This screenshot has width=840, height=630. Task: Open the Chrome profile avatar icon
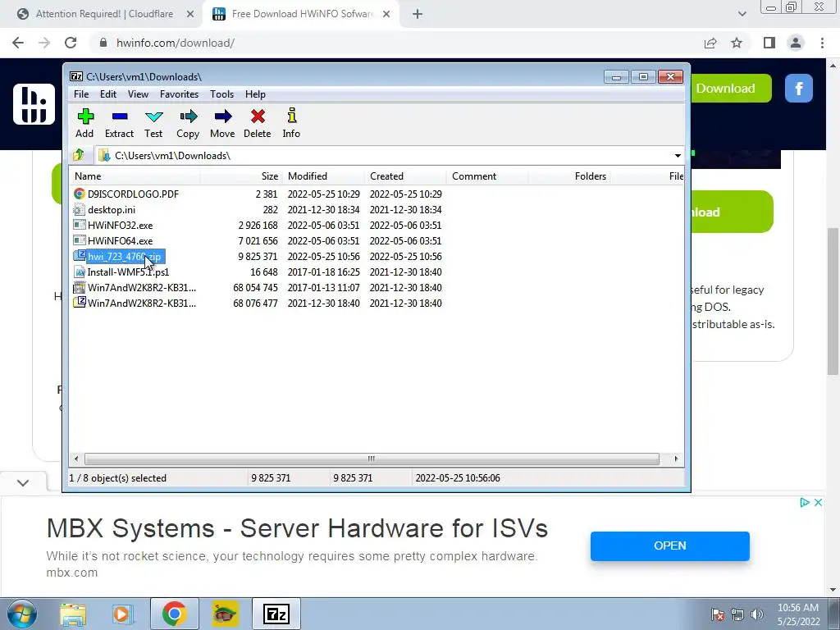[x=796, y=43]
